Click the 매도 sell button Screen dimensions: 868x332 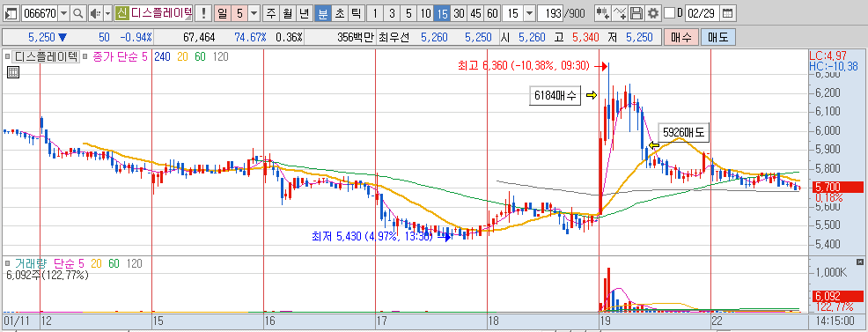coord(718,38)
